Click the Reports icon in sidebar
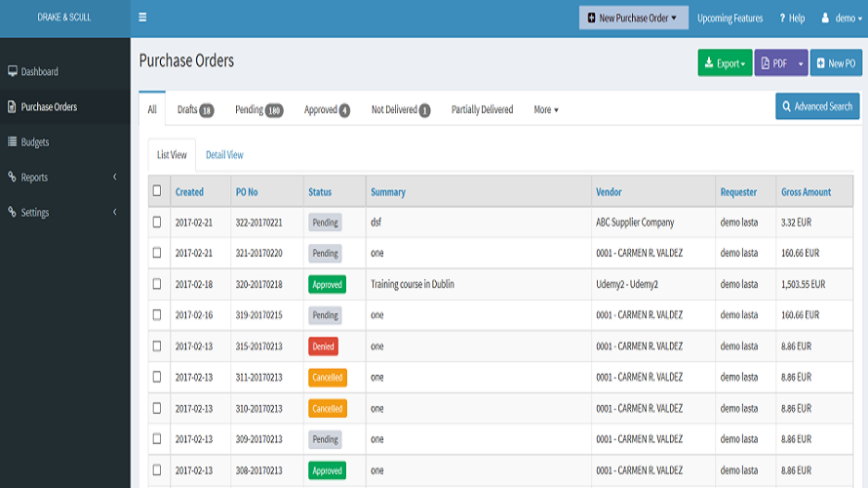This screenshot has height=488, width=868. (13, 177)
